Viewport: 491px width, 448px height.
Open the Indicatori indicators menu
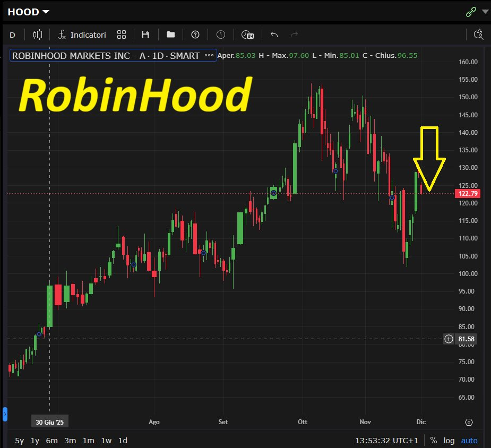[82, 35]
